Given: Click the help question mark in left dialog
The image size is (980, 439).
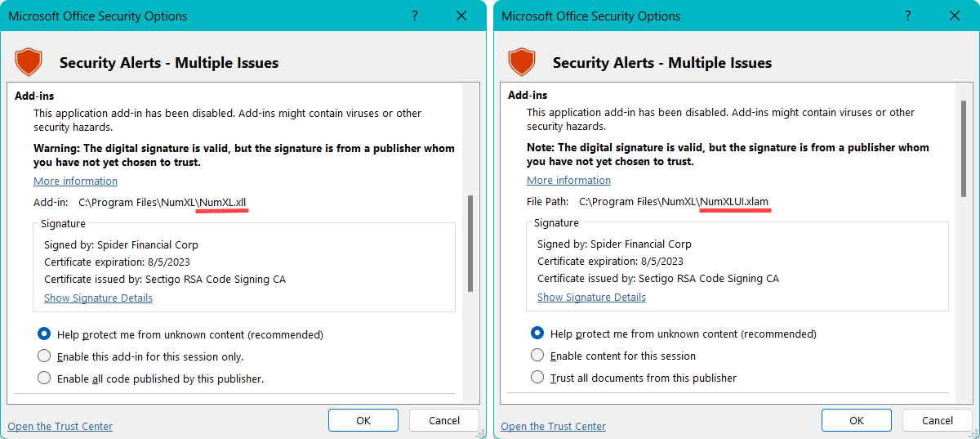Looking at the screenshot, I should pyautogui.click(x=415, y=16).
